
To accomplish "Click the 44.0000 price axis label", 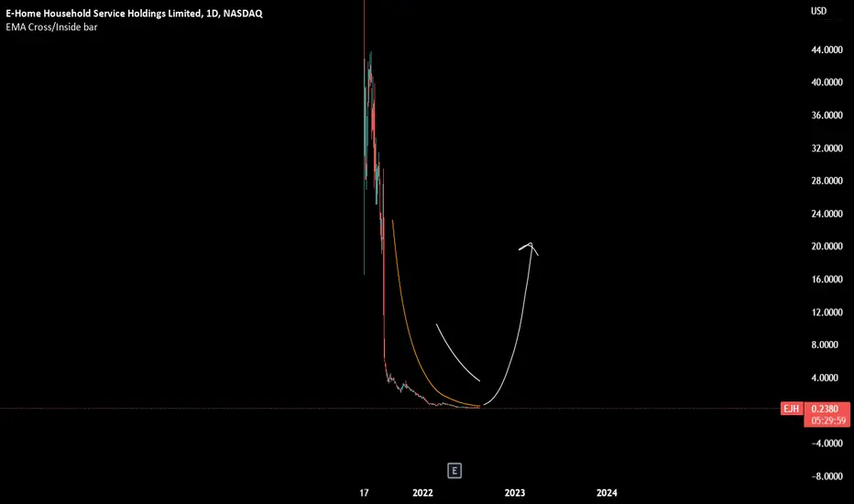I will tap(827, 49).
